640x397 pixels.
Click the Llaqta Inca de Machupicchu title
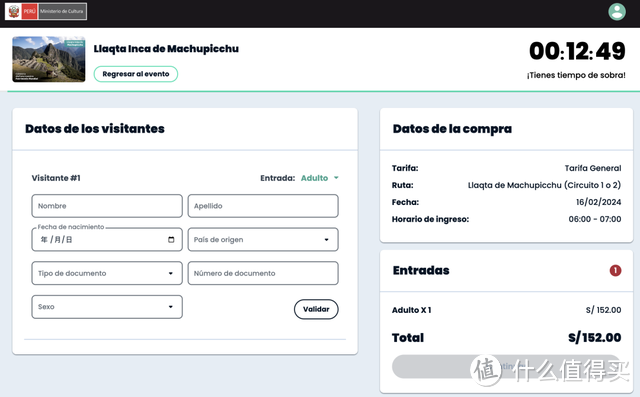point(166,49)
